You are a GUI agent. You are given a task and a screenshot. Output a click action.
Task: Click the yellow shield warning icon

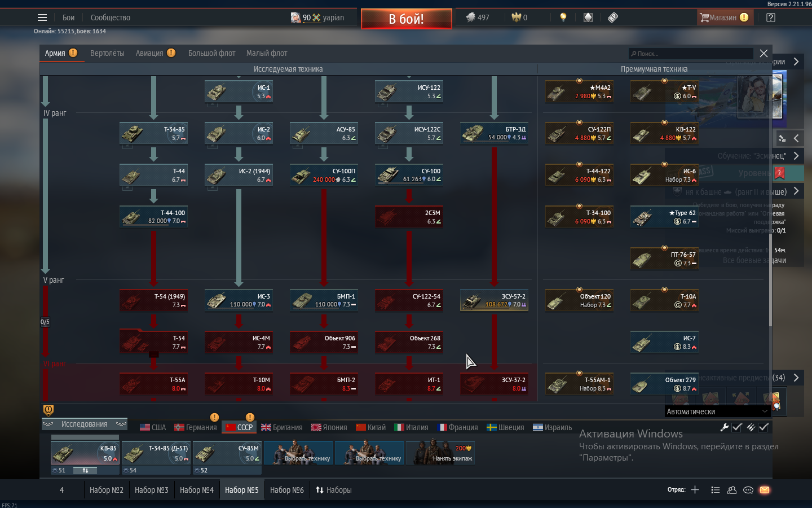pyautogui.click(x=48, y=410)
